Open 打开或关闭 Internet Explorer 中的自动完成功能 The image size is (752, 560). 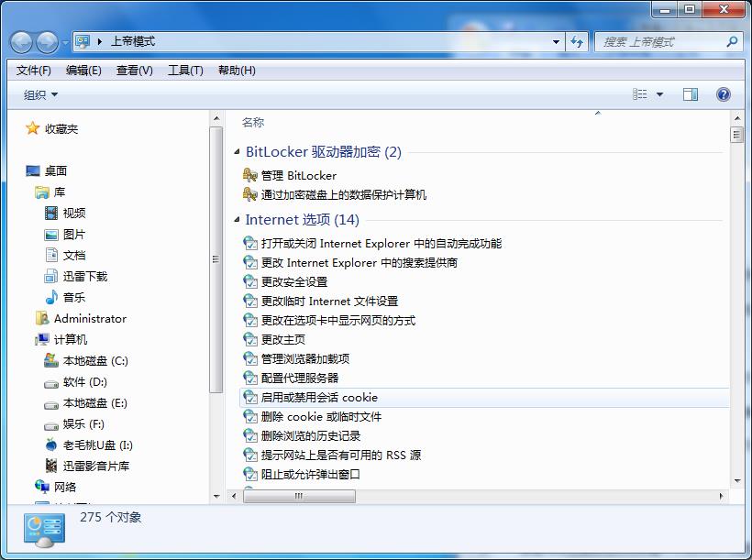coord(382,244)
